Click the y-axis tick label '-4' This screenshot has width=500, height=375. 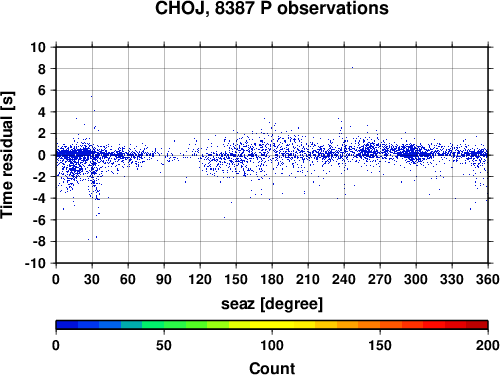pos(39,198)
